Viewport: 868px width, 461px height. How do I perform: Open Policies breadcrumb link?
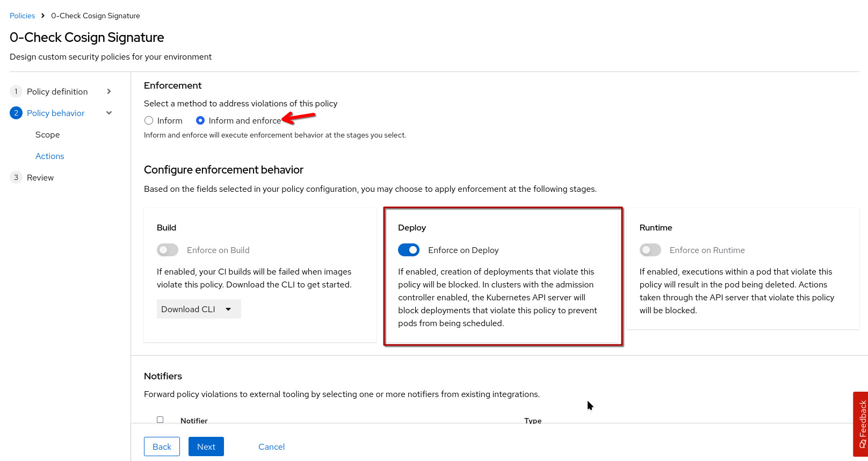[x=22, y=16]
